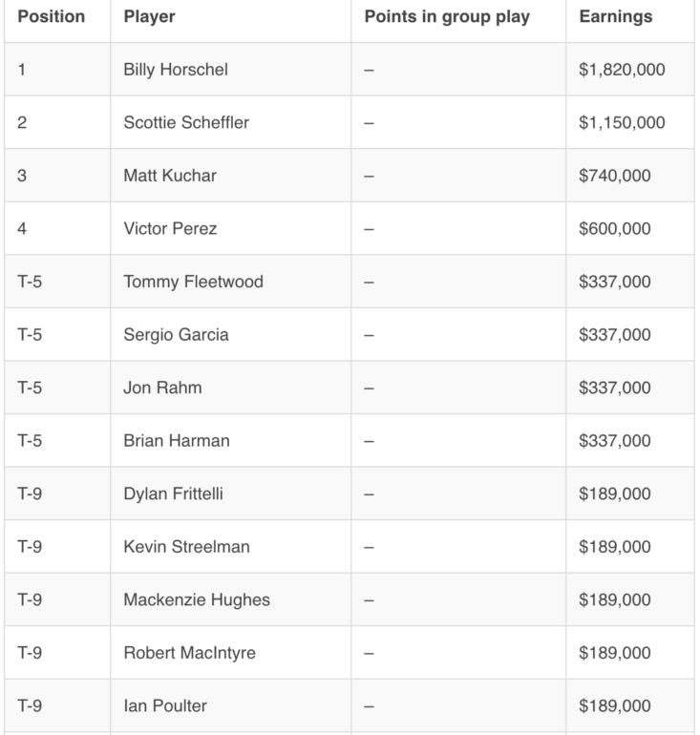Click Victor Perez in the table

point(170,229)
